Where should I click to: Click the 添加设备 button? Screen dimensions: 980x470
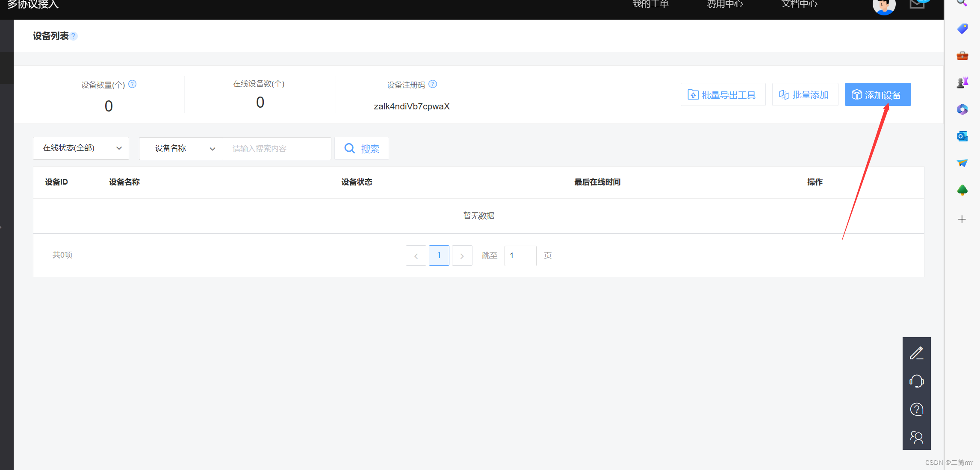[x=877, y=95]
